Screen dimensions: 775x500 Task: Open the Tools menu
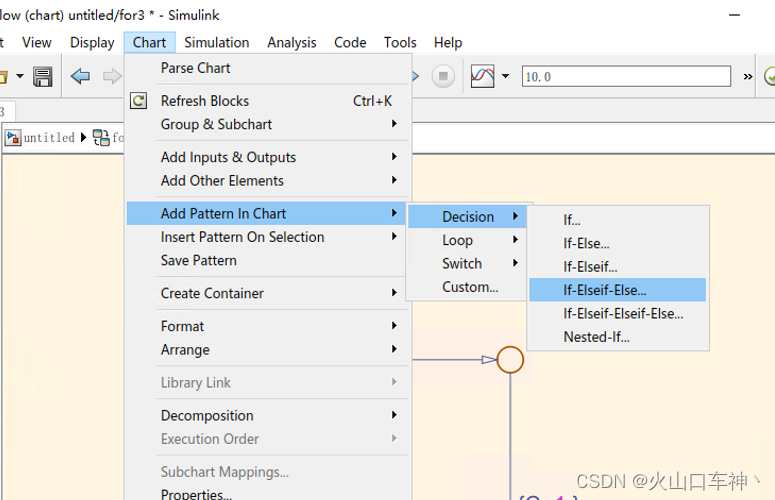pos(400,42)
